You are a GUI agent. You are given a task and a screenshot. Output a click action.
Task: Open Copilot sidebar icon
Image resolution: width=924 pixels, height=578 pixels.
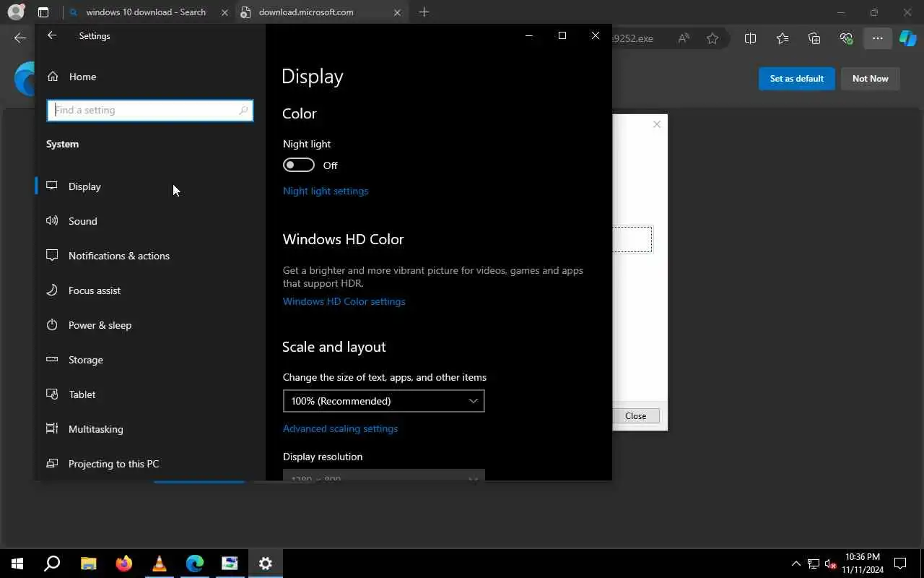point(907,38)
